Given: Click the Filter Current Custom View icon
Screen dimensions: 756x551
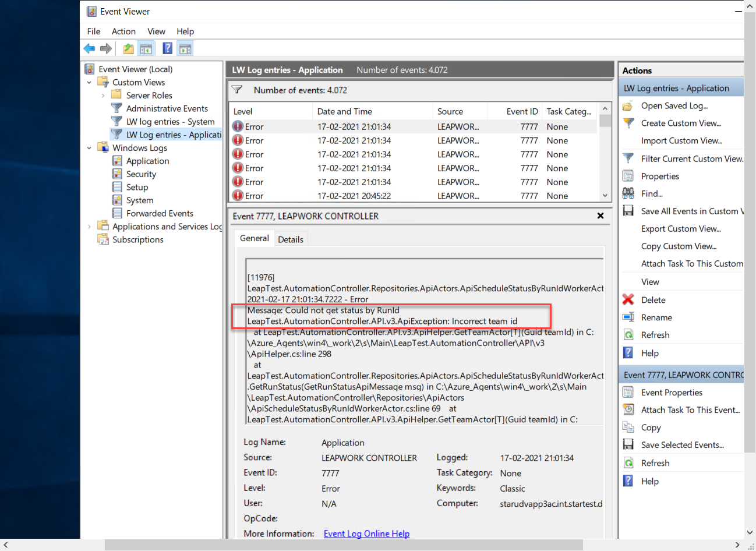Looking at the screenshot, I should click(628, 158).
